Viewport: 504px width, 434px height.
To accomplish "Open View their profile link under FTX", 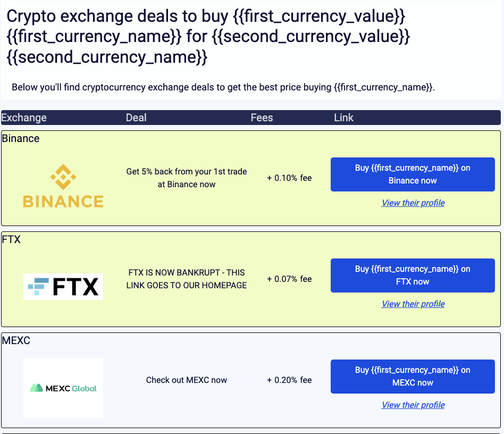I will (413, 304).
